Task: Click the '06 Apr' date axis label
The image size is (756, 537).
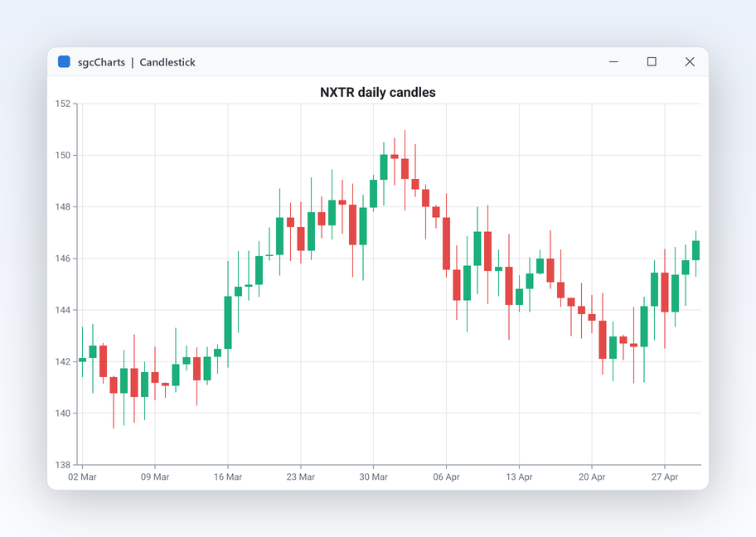Action: 447,477
